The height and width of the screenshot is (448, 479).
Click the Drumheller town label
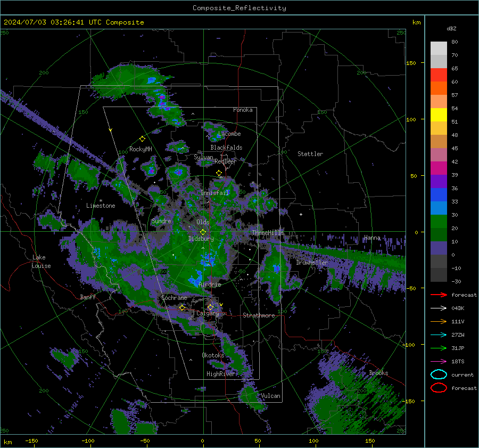click(312, 263)
